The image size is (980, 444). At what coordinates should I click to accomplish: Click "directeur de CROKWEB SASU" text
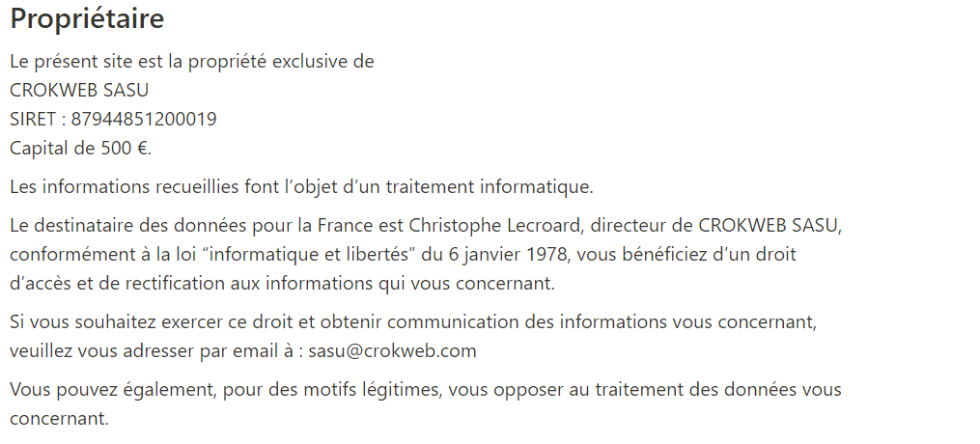[x=714, y=226]
